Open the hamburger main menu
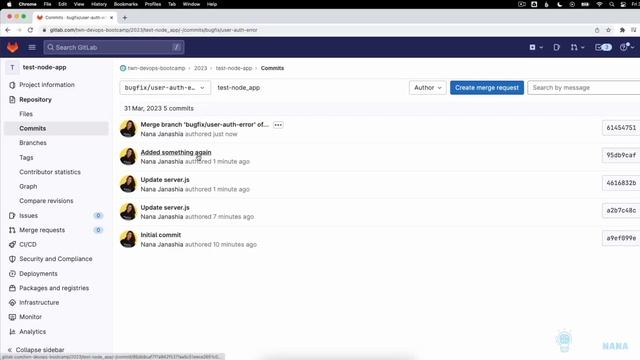 tap(32, 47)
